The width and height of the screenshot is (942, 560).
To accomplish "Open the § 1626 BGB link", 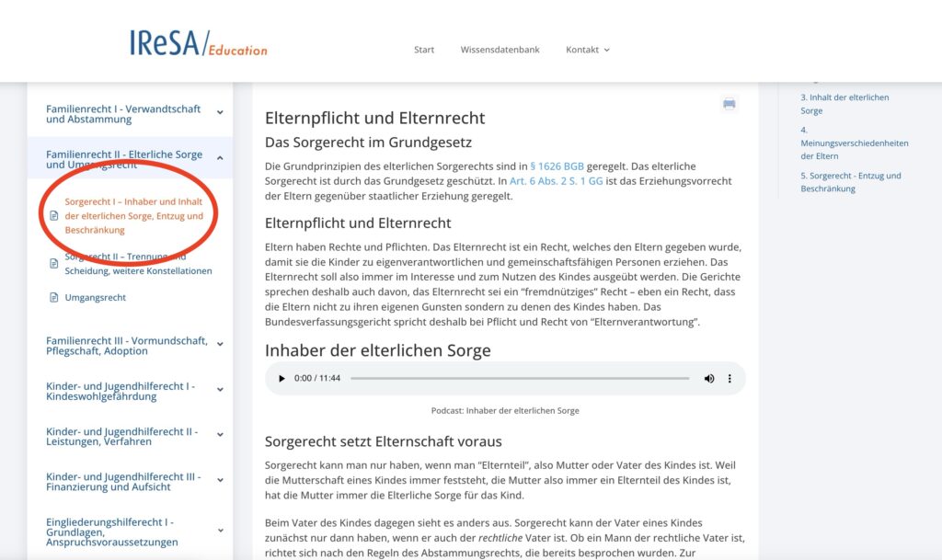I will 557,166.
